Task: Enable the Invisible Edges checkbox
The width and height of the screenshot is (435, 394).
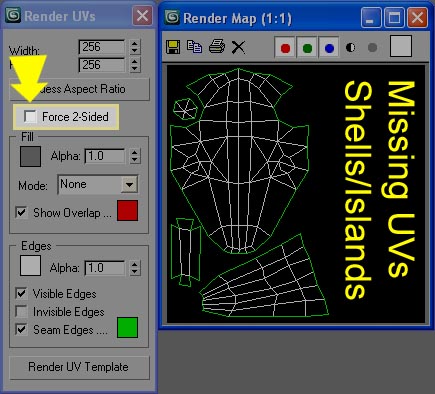Action: [x=21, y=311]
